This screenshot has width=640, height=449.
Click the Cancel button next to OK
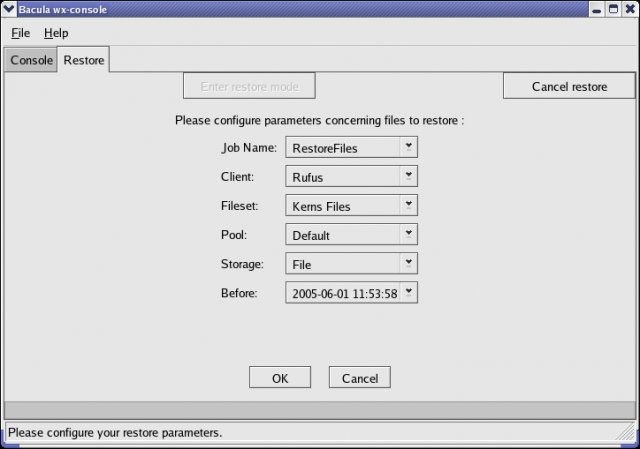[360, 378]
